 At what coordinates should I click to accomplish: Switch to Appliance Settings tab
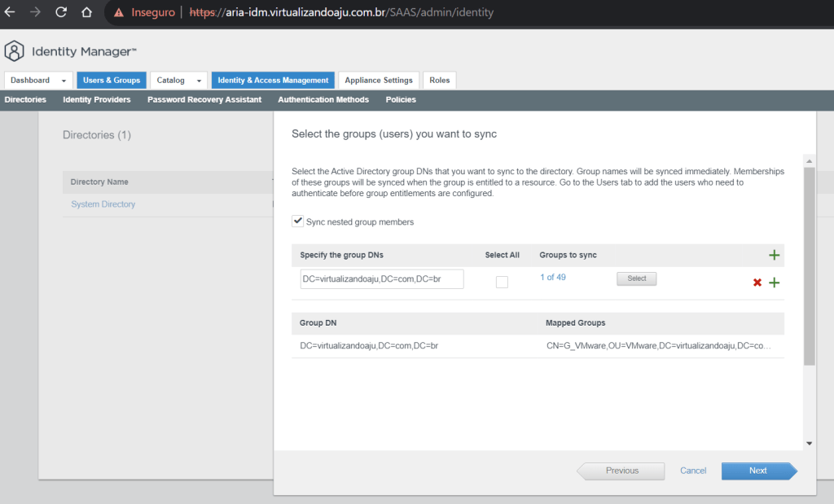[x=379, y=80]
